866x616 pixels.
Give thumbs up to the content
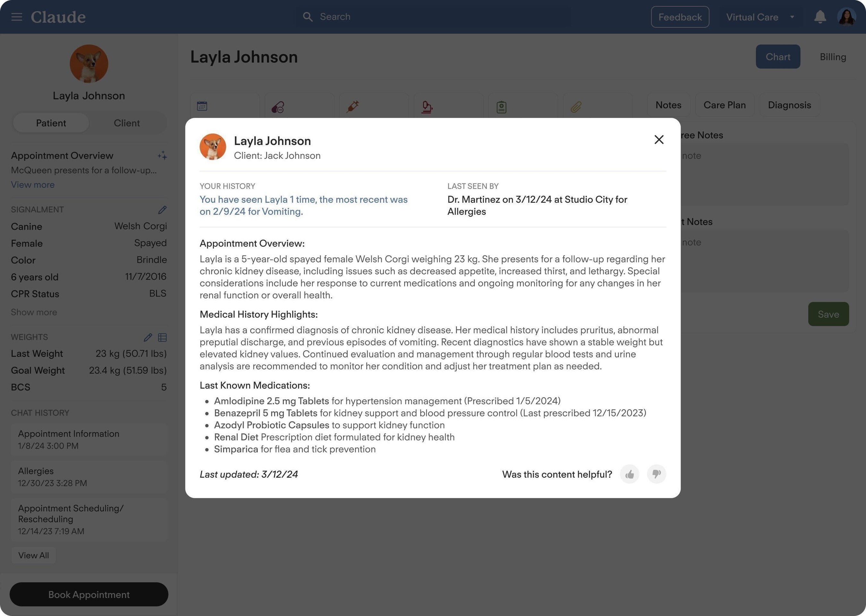(629, 474)
